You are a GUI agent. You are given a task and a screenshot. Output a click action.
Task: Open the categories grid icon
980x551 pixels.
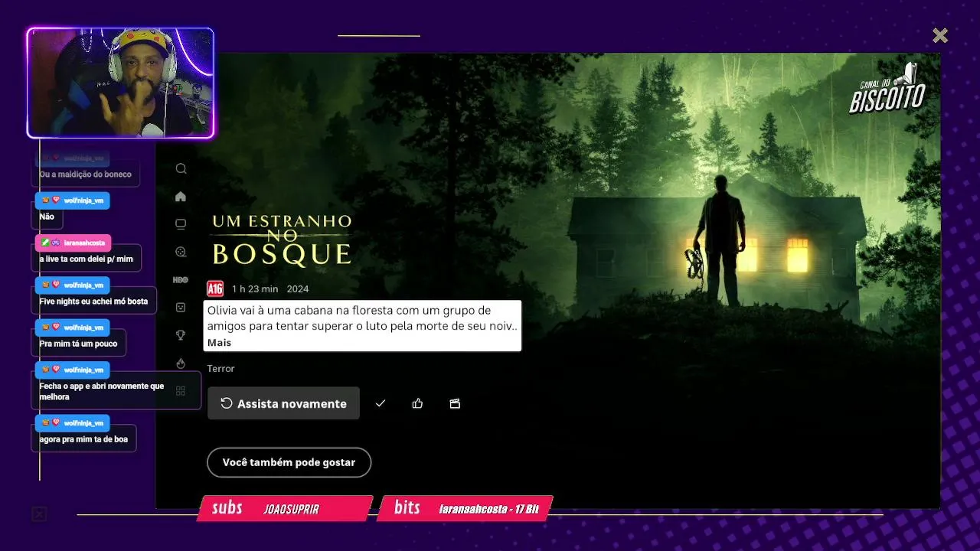click(181, 391)
